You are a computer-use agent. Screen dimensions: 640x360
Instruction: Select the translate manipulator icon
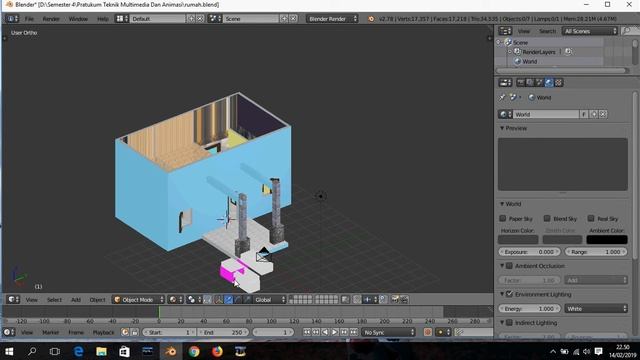[229, 300]
